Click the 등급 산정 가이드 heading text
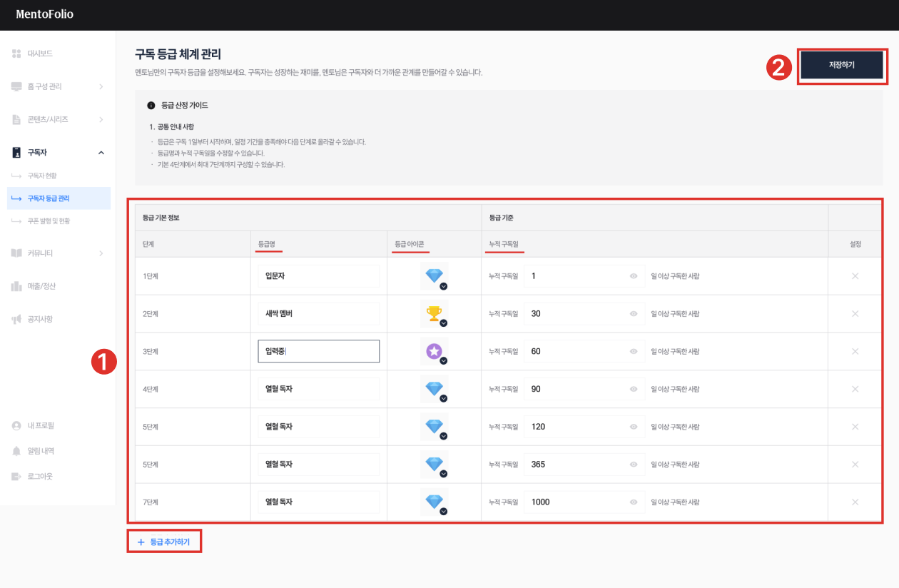The width and height of the screenshot is (899, 588). pyautogui.click(x=185, y=106)
